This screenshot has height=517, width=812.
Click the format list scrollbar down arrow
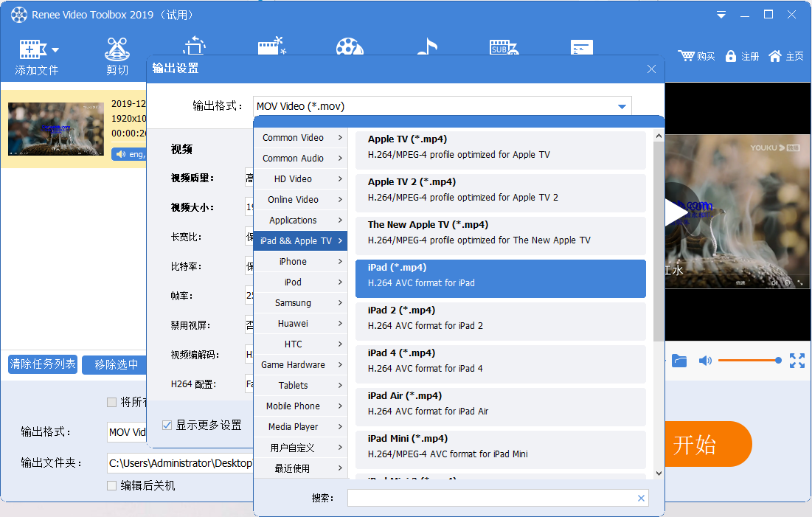[659, 473]
